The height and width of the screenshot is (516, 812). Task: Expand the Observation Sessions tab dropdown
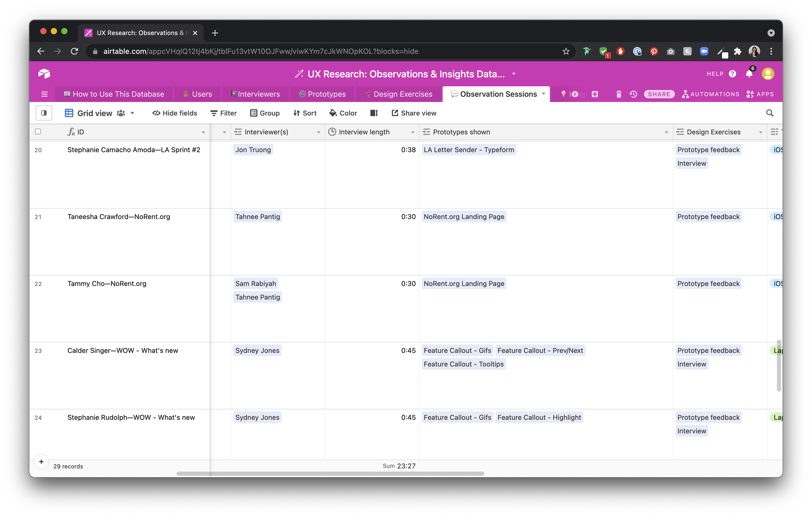click(543, 94)
